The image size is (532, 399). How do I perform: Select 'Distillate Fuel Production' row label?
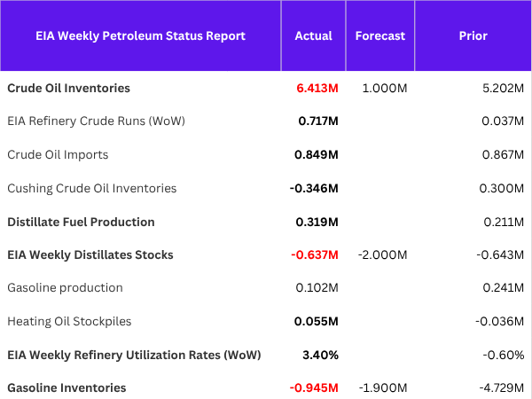tap(81, 222)
